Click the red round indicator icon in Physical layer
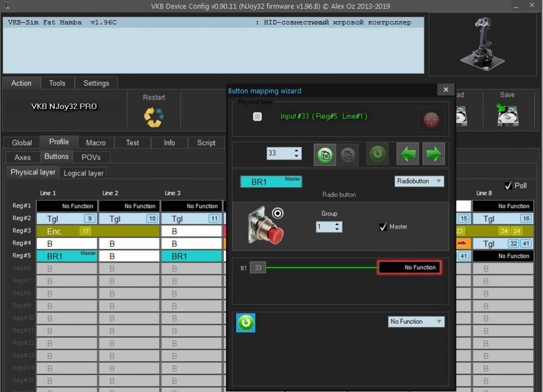 431,120
